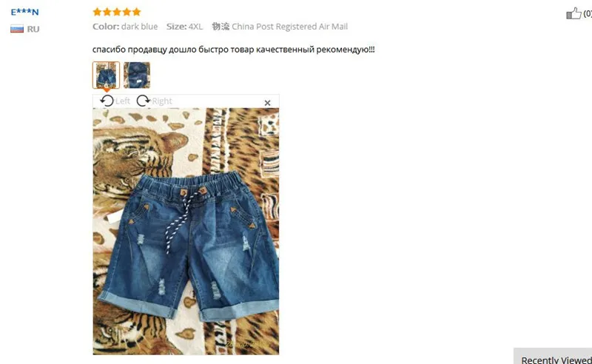Click the rotate left arrow icon

click(x=107, y=101)
